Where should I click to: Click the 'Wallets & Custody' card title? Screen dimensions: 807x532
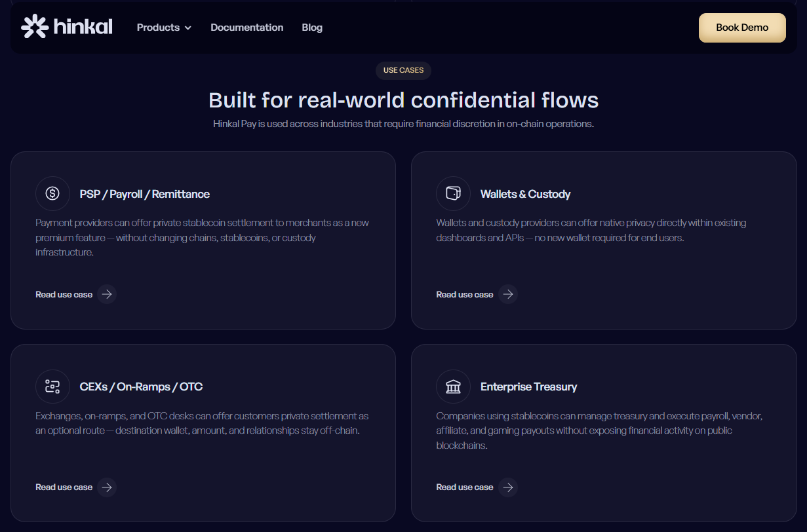(526, 194)
